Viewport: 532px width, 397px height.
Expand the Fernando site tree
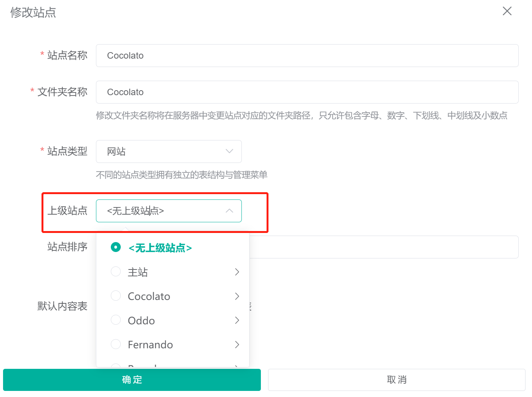point(237,344)
